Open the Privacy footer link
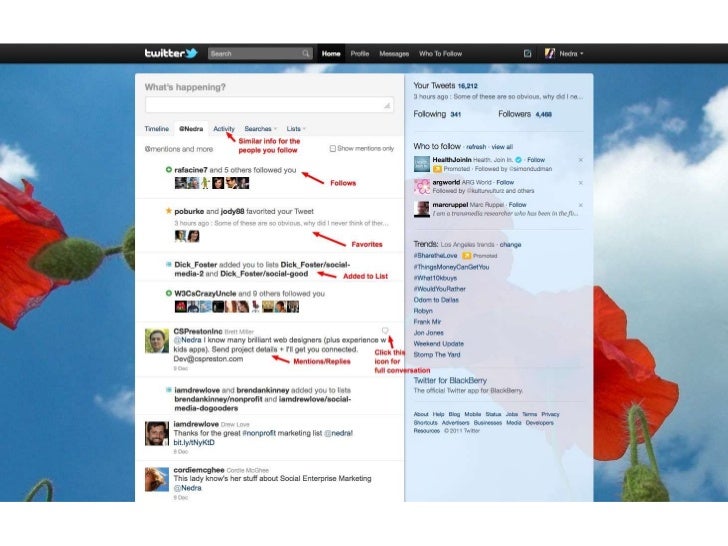Image resolution: width=728 pixels, height=546 pixels. tap(550, 414)
